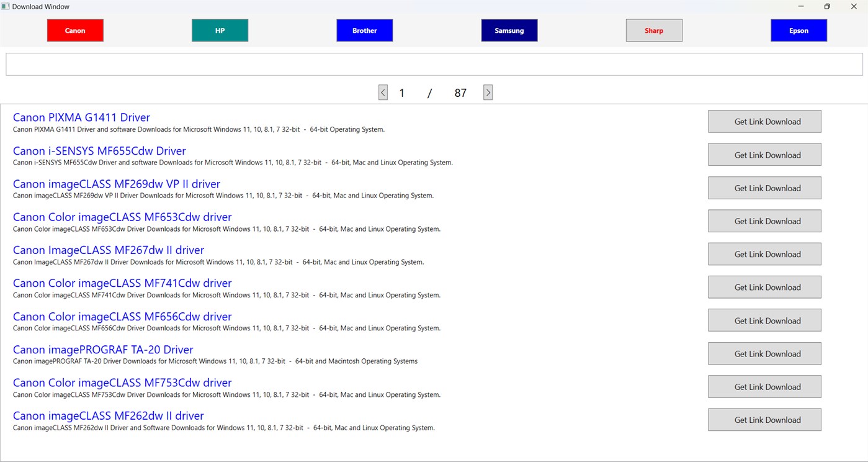Pick the Epson brand button
Viewport: 868px width, 462px height.
799,30
